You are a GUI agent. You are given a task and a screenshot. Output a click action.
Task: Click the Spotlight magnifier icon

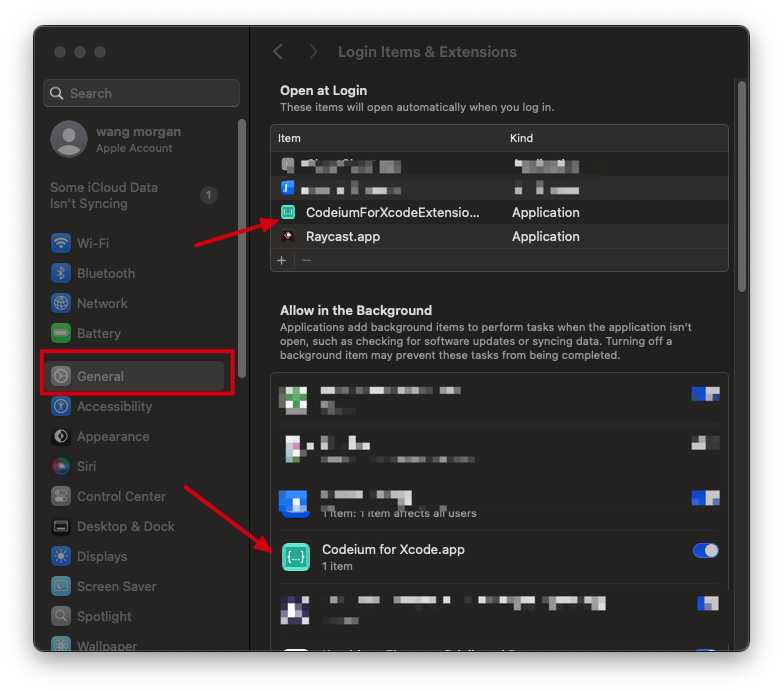click(x=61, y=616)
